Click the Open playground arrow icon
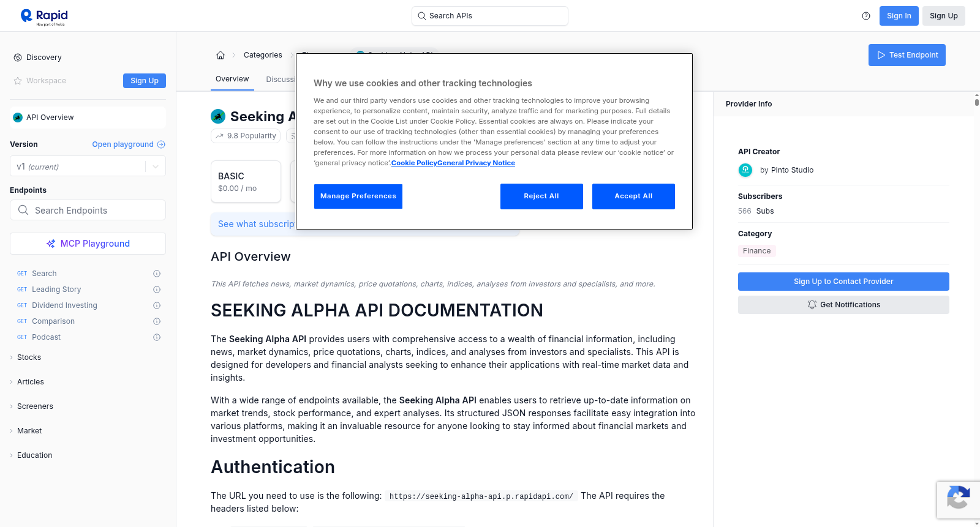 click(161, 144)
